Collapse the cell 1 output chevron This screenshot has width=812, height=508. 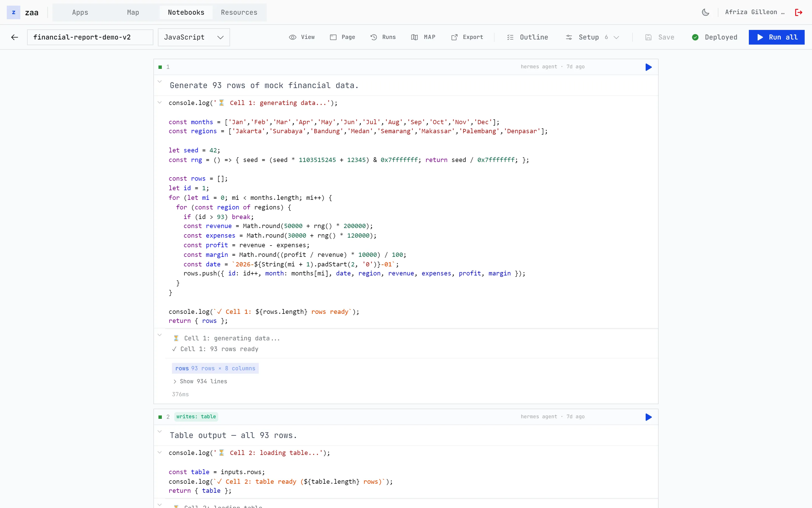coord(160,335)
